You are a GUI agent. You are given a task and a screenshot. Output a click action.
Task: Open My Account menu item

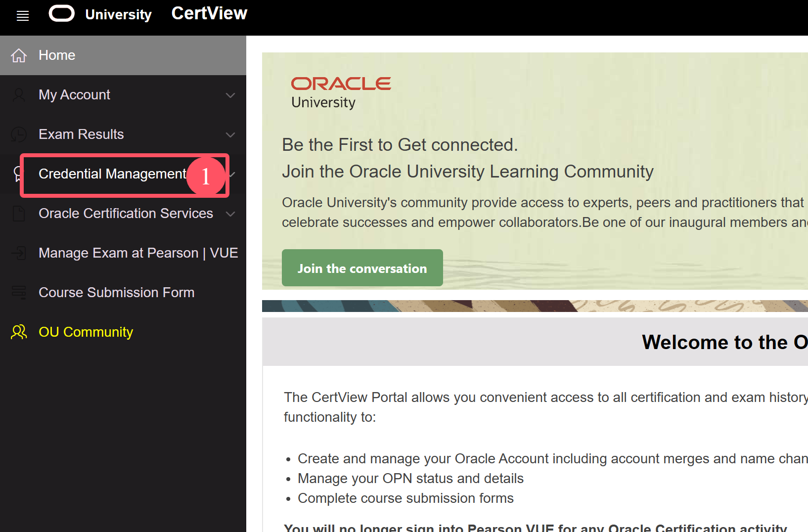click(123, 95)
